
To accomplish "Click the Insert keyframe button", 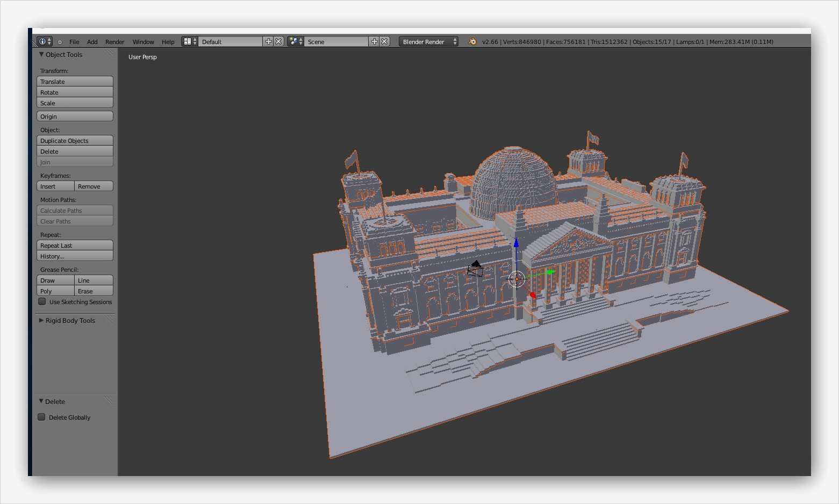I will (x=55, y=186).
